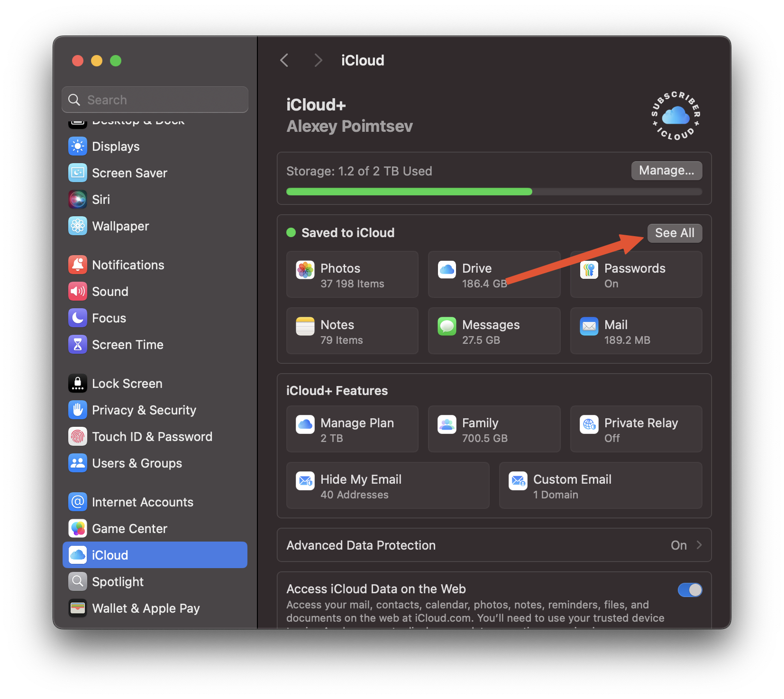Click the iCloud subscriber badge
Screen dimensions: 784x699
pos(676,116)
